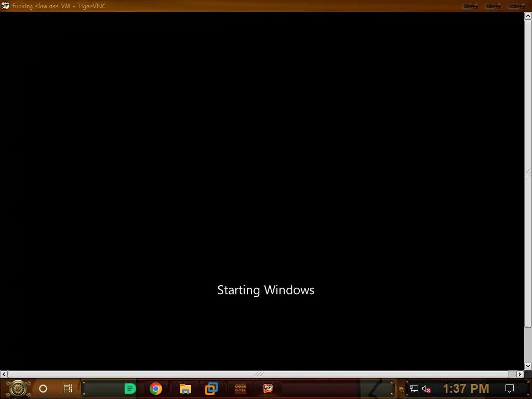Click the horizontal scrollbar right arrow

520,374
